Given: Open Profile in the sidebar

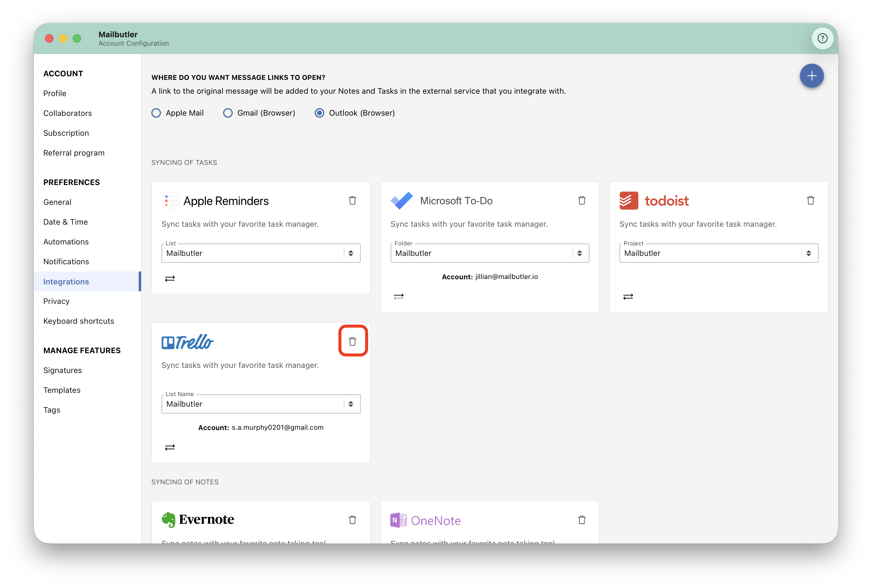Looking at the screenshot, I should click(55, 93).
